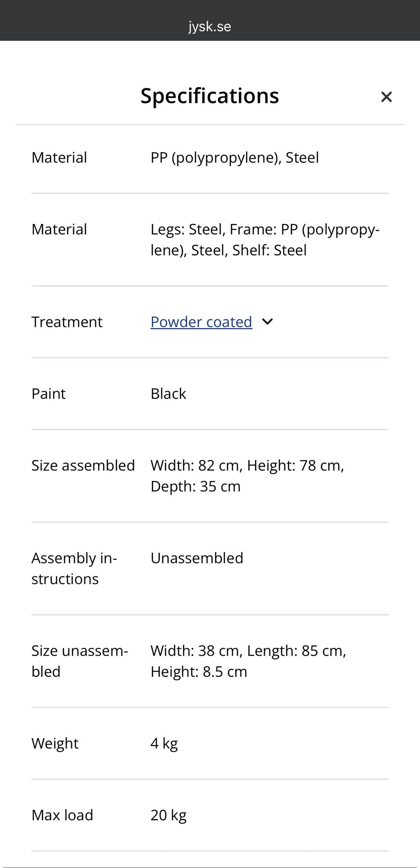Select the Width: 38 cm dimensions text

(248, 661)
